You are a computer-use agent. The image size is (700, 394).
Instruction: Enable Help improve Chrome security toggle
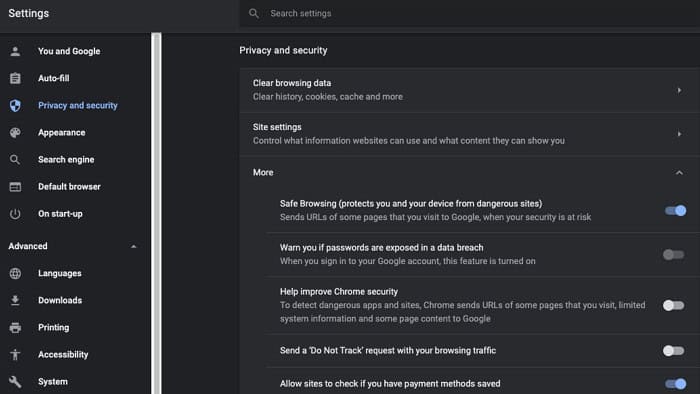coord(674,305)
